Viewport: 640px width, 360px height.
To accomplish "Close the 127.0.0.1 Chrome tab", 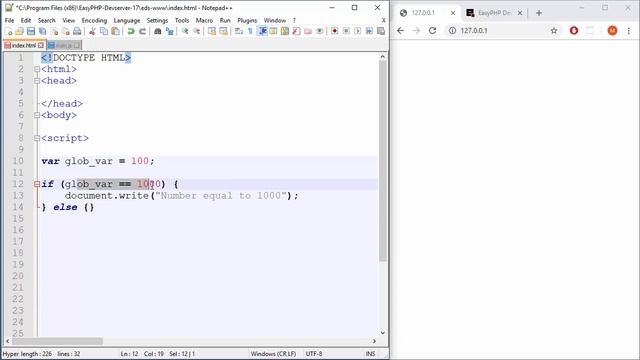I will pos(453,13).
